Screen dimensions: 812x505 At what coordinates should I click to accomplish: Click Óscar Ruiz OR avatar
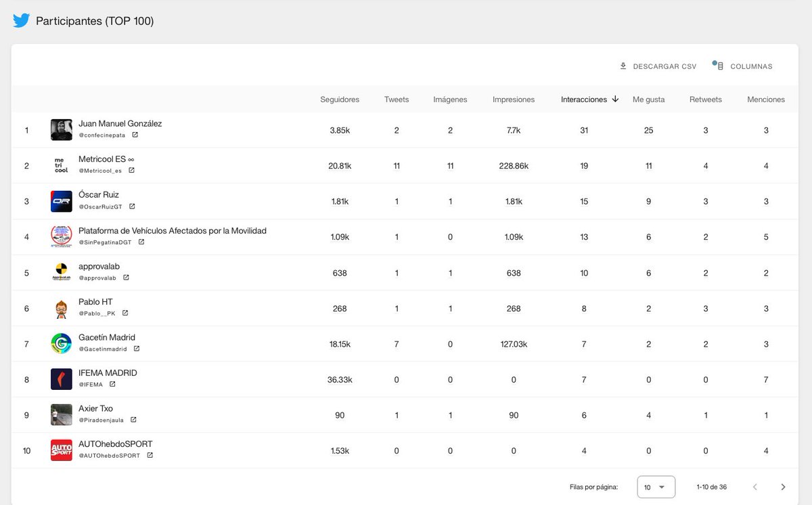[62, 201]
